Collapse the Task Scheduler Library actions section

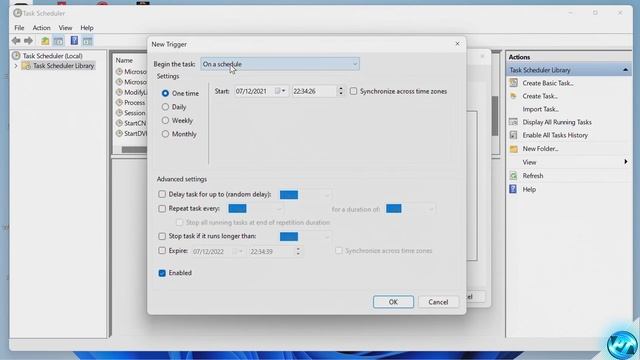pos(625,70)
